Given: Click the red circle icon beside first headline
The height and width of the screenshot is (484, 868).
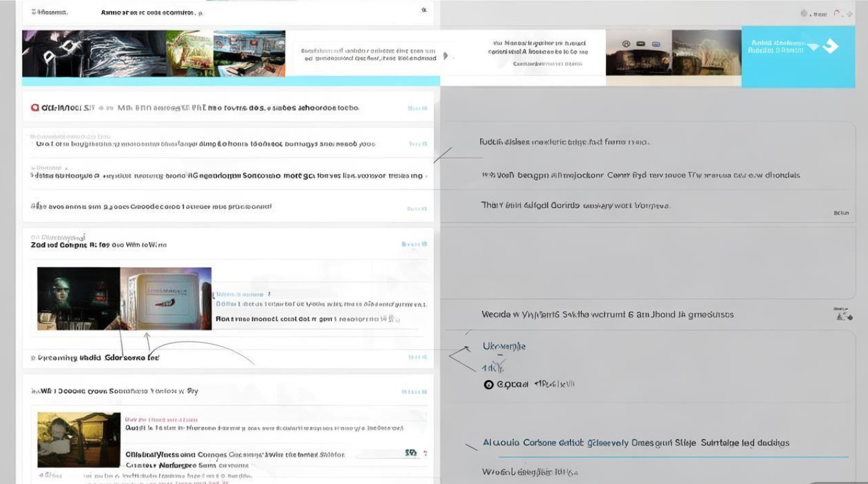Looking at the screenshot, I should (x=35, y=108).
